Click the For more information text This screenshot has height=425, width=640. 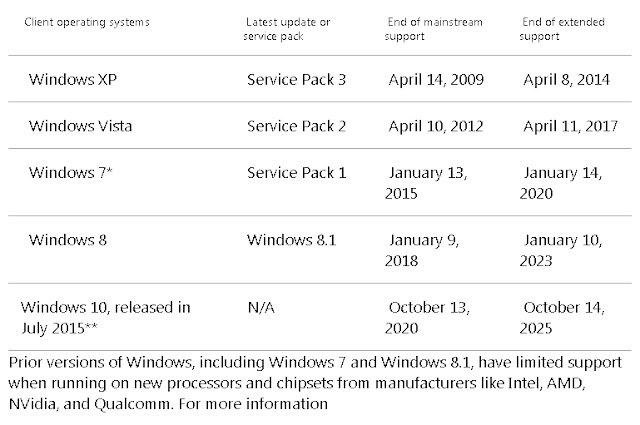click(253, 404)
